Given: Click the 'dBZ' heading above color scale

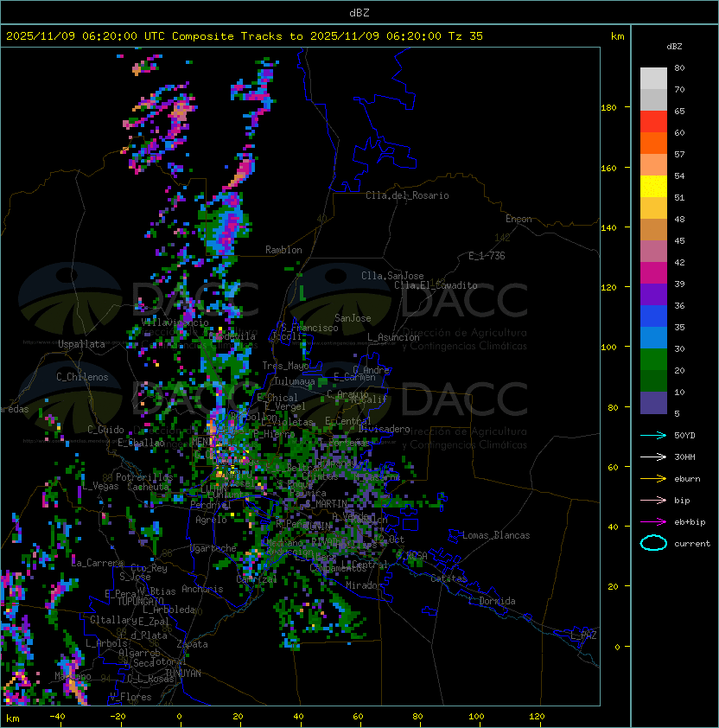Looking at the screenshot, I should [674, 47].
